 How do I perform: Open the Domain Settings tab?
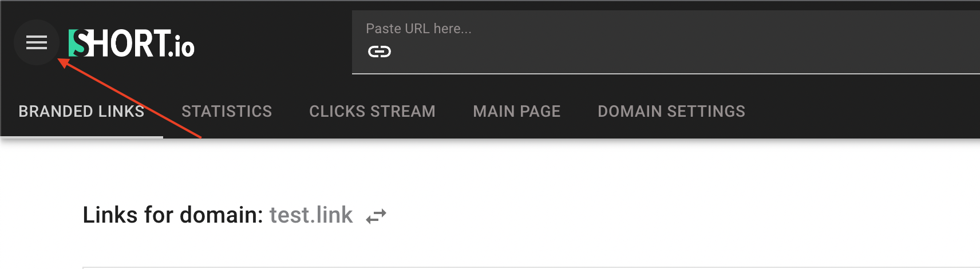coord(671,111)
